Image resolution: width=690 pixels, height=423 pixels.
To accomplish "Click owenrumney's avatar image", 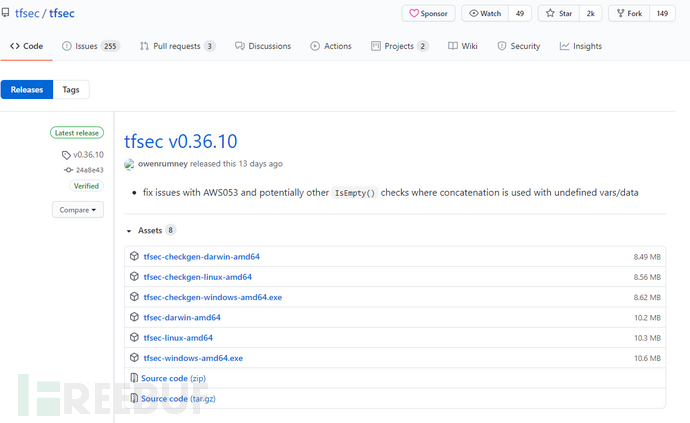I will [x=130, y=164].
